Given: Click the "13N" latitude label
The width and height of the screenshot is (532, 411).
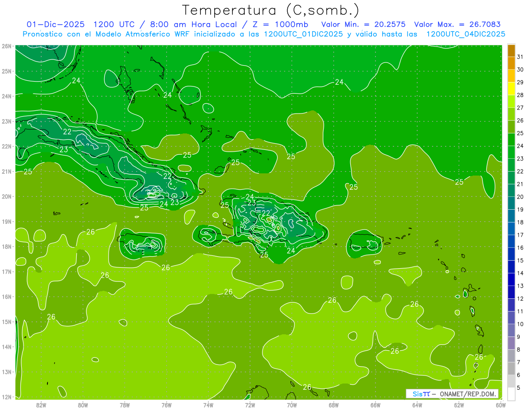Looking at the screenshot, I should (7, 372).
